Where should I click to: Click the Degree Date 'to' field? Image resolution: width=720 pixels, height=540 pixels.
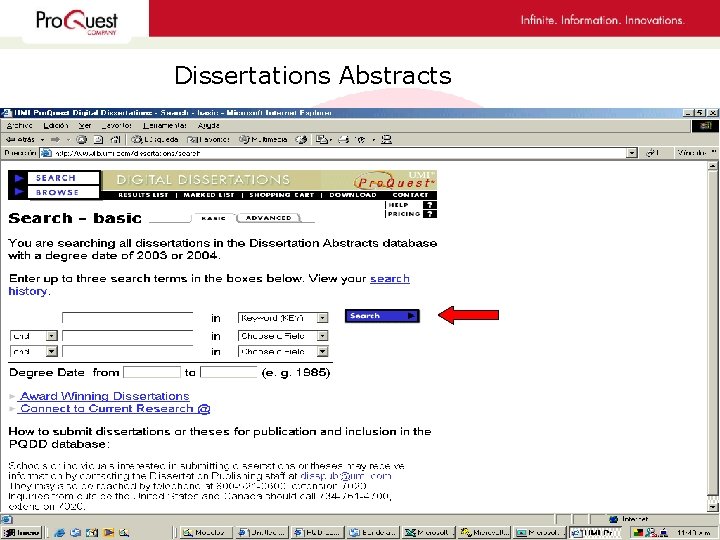[x=229, y=372]
